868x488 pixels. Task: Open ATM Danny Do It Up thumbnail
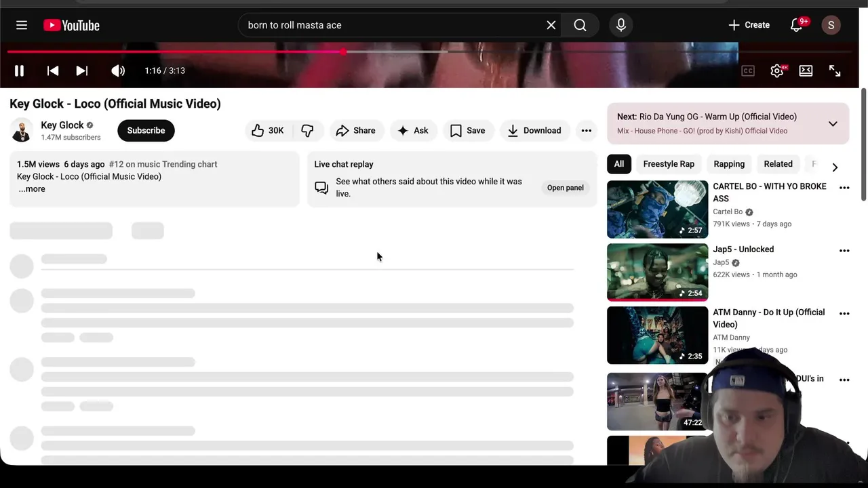tap(657, 335)
